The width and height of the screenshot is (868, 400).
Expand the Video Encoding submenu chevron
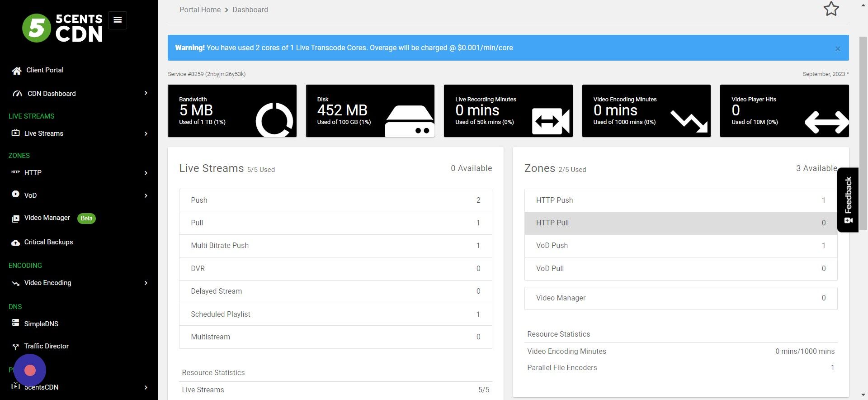click(146, 283)
